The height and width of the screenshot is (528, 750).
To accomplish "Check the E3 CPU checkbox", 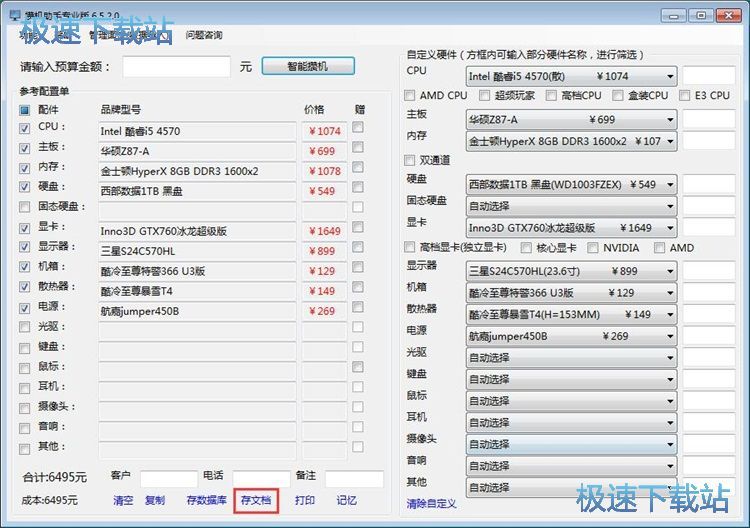I will tap(685, 95).
